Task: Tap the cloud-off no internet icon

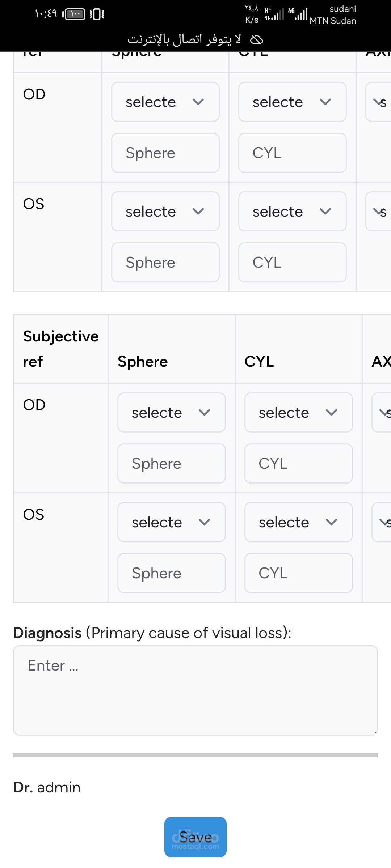Action: coord(257,40)
